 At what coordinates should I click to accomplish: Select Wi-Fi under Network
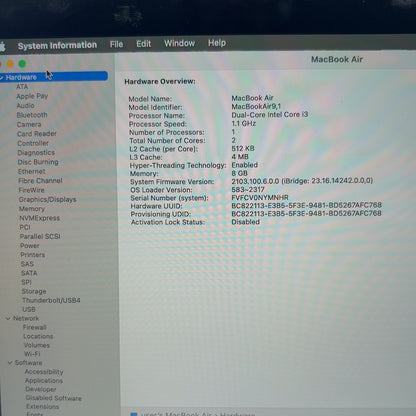(x=32, y=354)
